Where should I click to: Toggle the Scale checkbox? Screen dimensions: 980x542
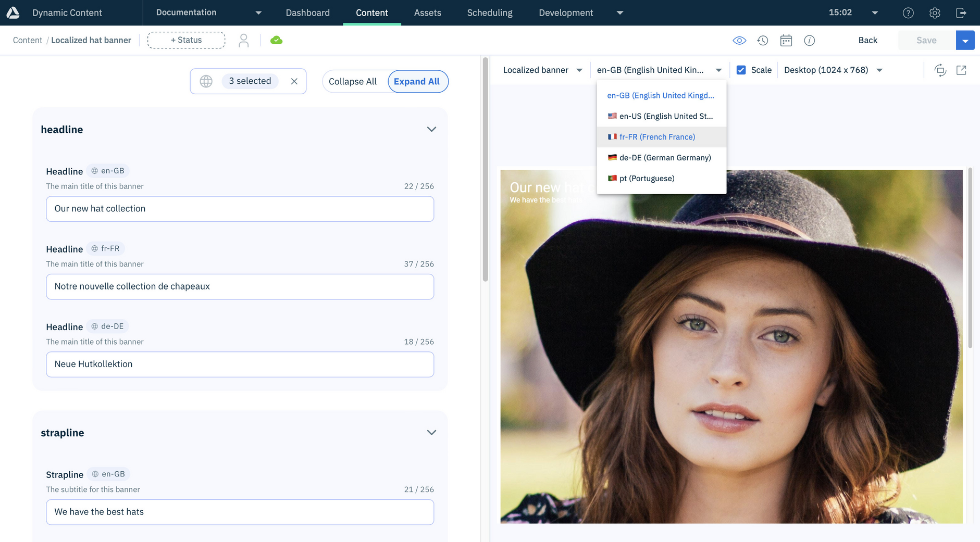pos(741,70)
